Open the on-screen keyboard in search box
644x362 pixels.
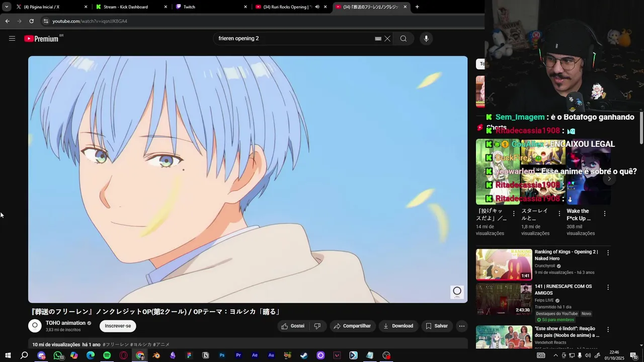click(378, 39)
